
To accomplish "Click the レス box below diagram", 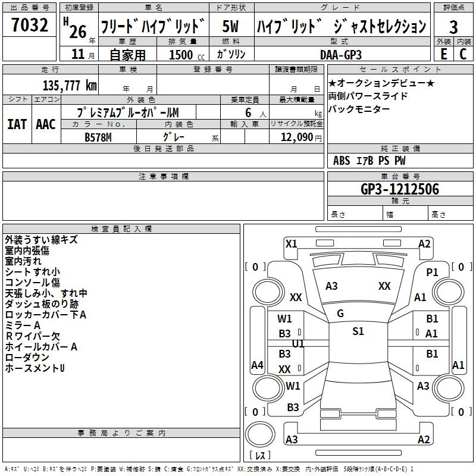I will point(261,456).
